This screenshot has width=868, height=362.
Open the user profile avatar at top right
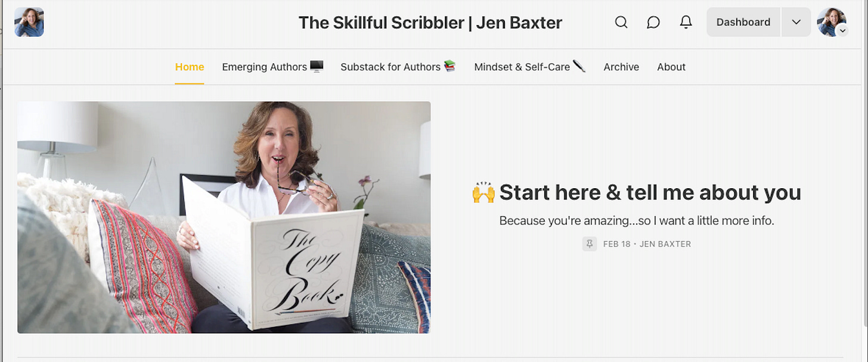pyautogui.click(x=832, y=22)
